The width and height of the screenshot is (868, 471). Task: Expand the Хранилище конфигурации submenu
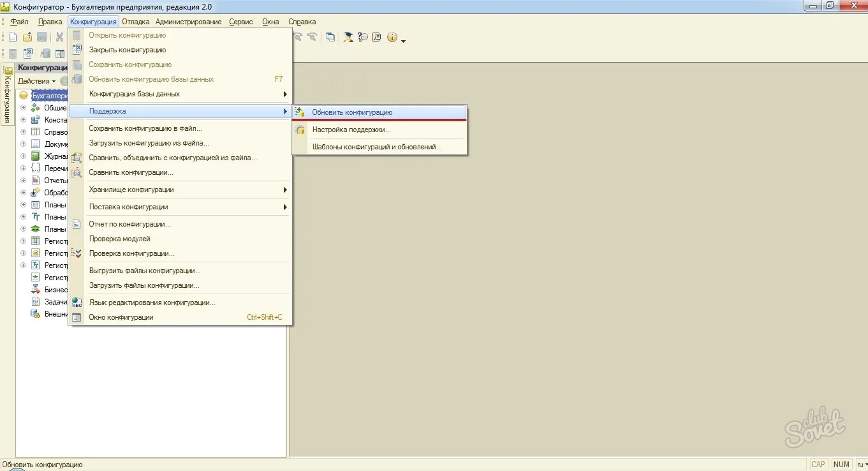(180, 190)
